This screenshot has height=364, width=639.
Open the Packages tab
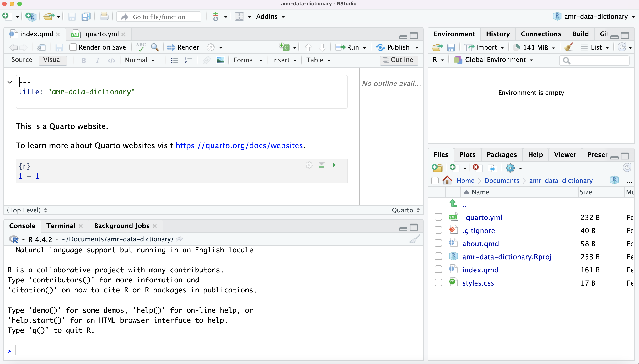coord(502,155)
